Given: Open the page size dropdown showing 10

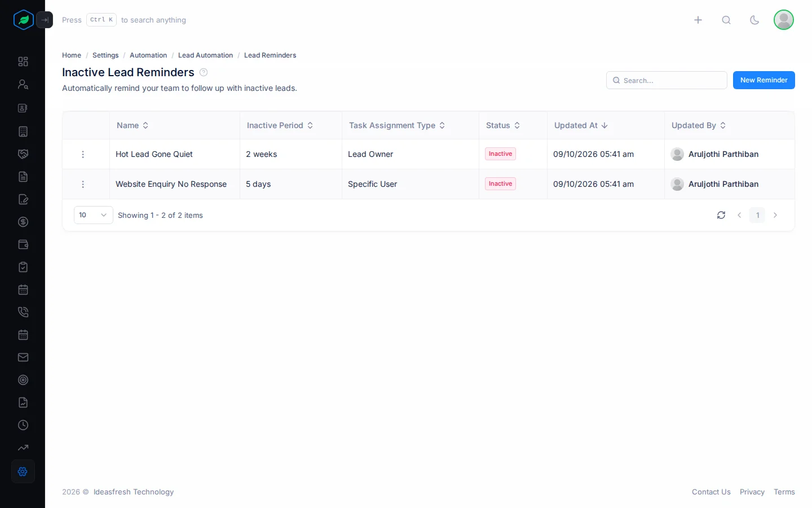Looking at the screenshot, I should 94,215.
